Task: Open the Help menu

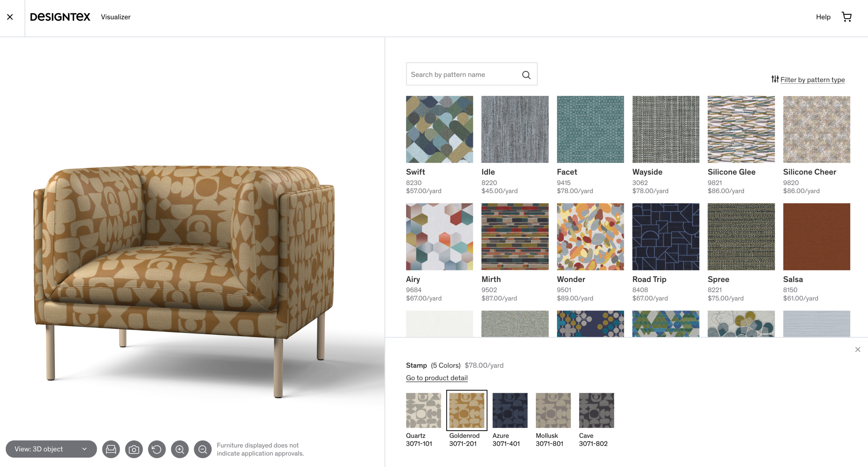Action: pyautogui.click(x=823, y=16)
